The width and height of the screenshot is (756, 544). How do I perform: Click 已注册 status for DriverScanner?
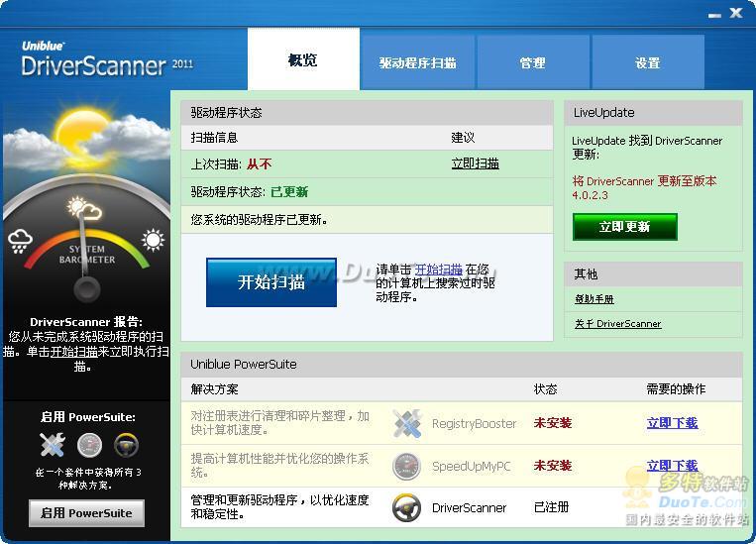551,507
